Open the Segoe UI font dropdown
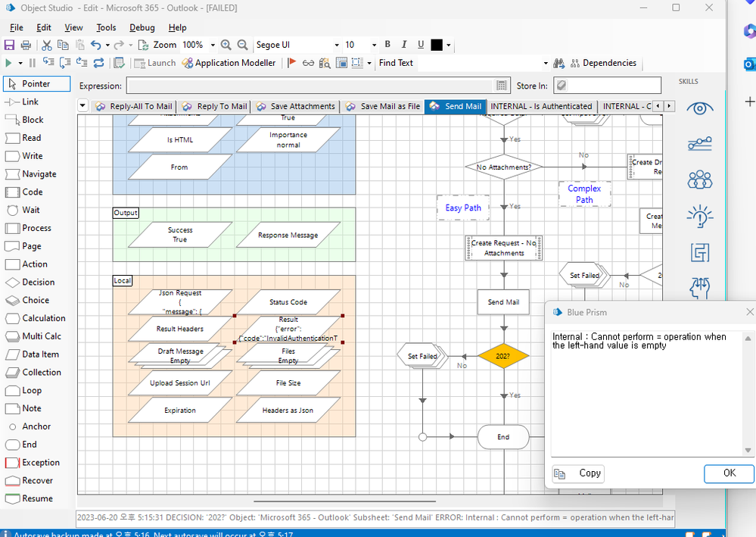The image size is (756, 537). (337, 45)
